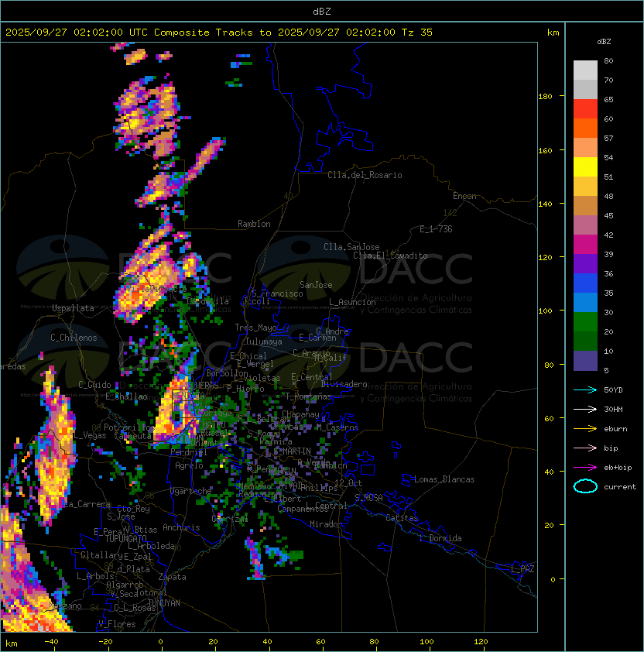
Task: Click the '180' tick on the vertical axis
Action: click(545, 97)
